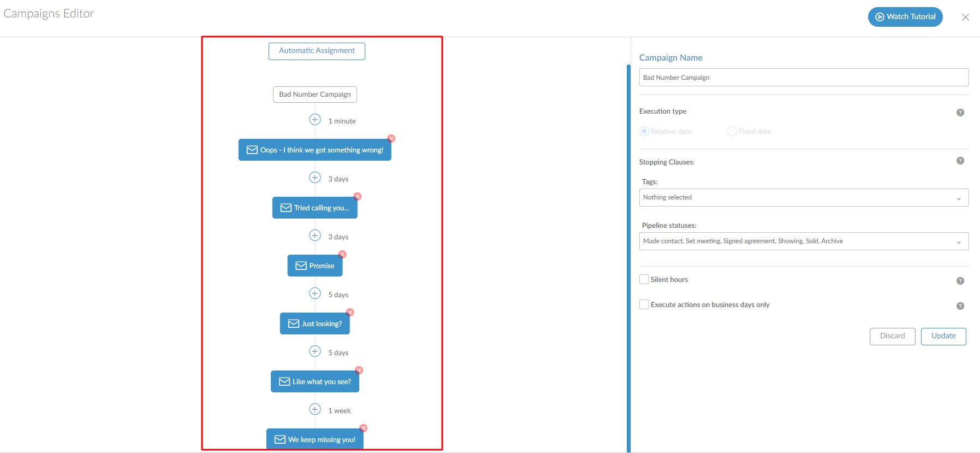Click the '3 days' delay after the Oops email
The height and width of the screenshot is (453, 980).
[338, 179]
